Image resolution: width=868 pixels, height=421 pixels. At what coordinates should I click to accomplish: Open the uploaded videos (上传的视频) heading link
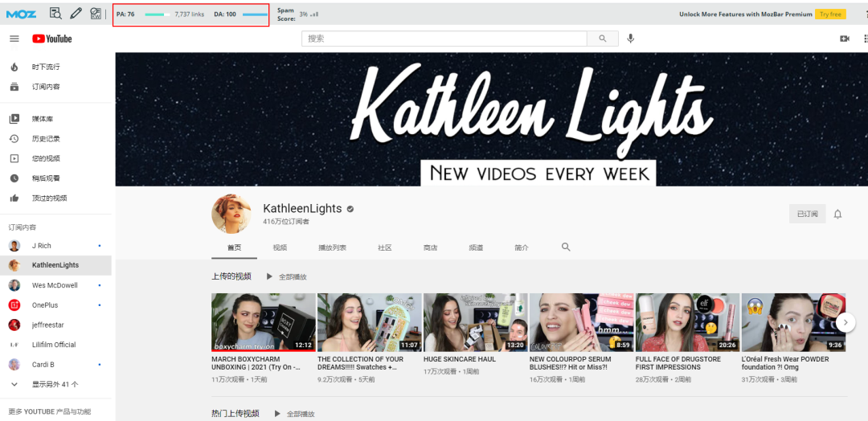pyautogui.click(x=231, y=276)
